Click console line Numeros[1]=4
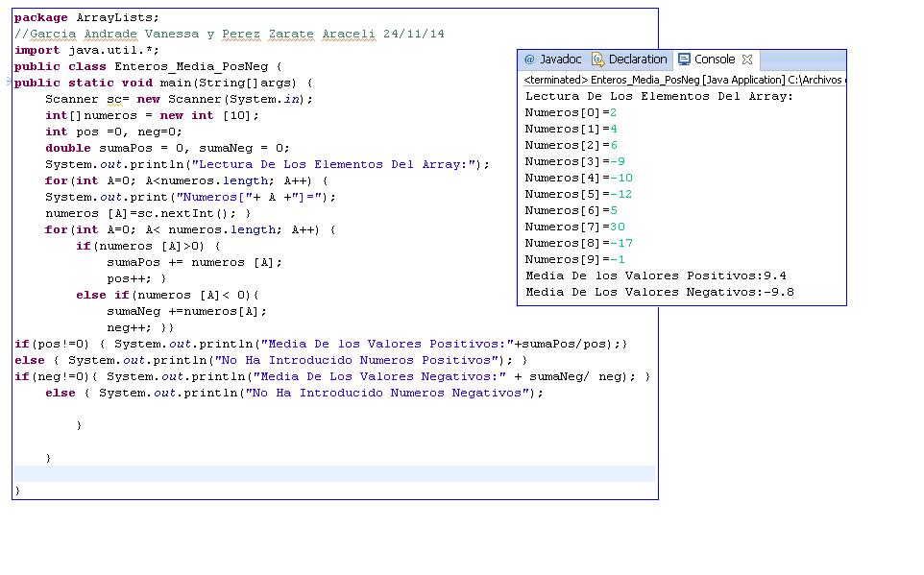This screenshot has height=575, width=924. pos(571,129)
